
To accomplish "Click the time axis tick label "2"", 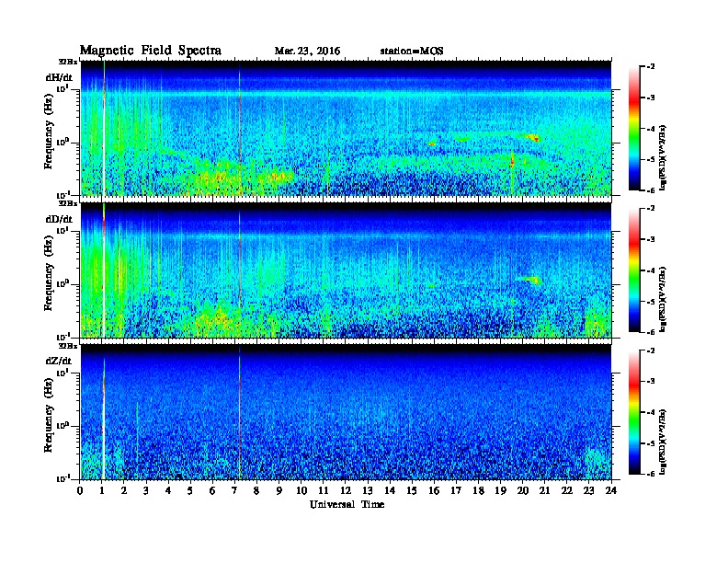I will point(124,490).
